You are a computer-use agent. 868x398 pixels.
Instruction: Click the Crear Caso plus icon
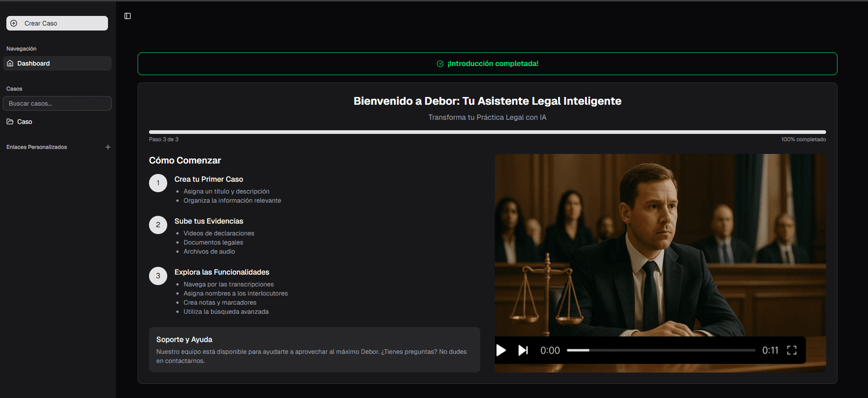pyautogui.click(x=14, y=23)
